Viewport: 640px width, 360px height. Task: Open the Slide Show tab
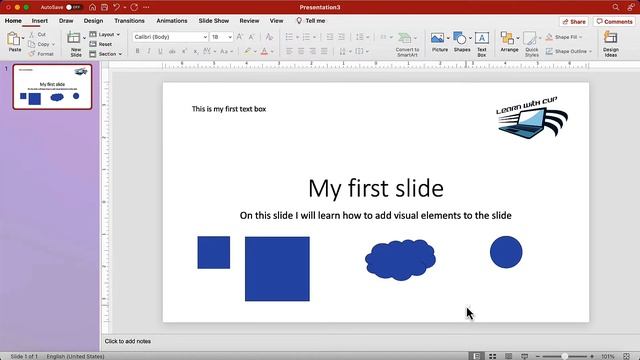point(214,20)
